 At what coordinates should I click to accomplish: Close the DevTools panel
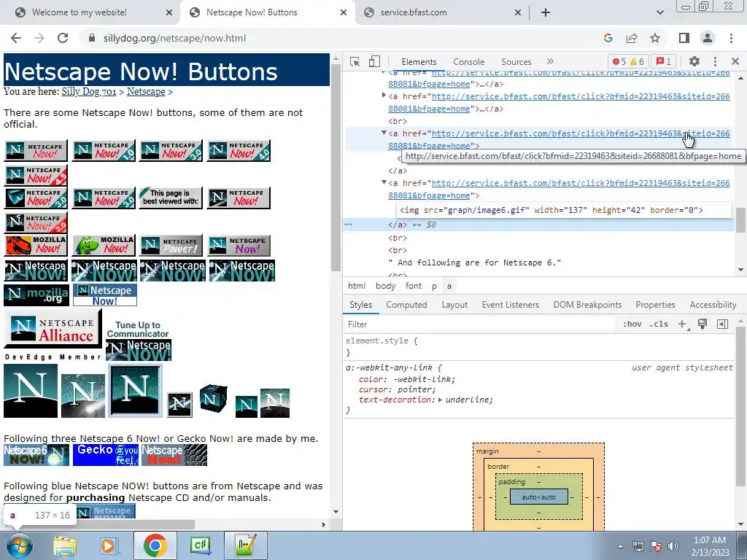click(x=735, y=61)
